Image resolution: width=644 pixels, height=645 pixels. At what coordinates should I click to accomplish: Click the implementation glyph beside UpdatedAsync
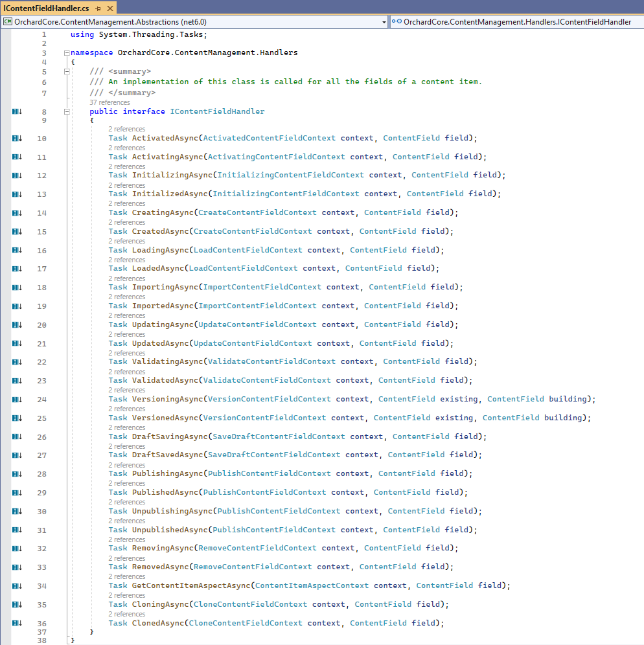[17, 343]
